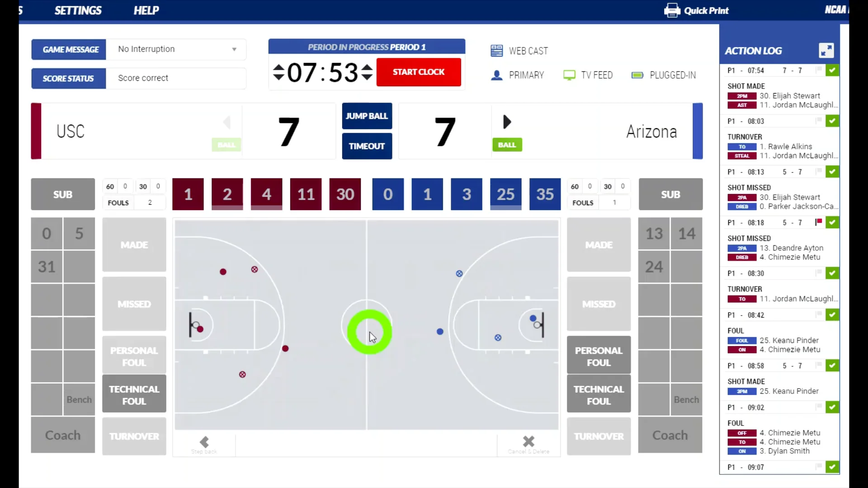Open the Action Log panel icon
This screenshot has height=488, width=868.
click(828, 50)
